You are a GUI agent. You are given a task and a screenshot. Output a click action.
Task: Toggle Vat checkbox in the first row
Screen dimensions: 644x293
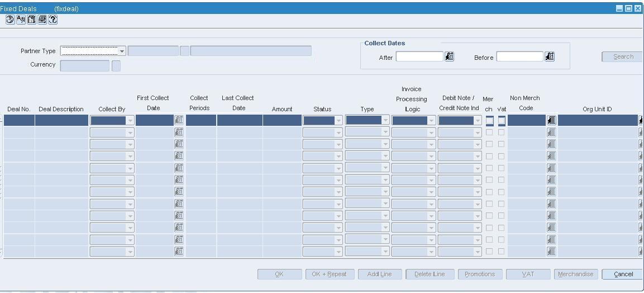tap(502, 120)
